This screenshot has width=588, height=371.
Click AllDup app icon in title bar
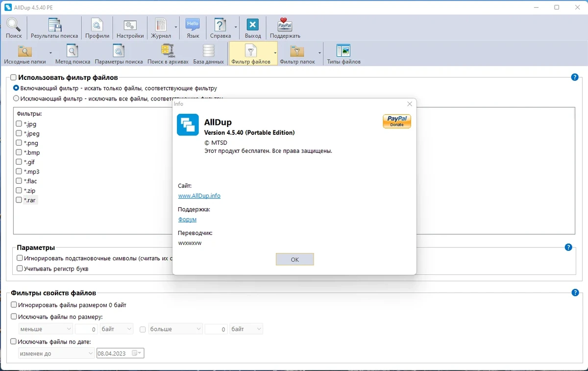(x=8, y=7)
